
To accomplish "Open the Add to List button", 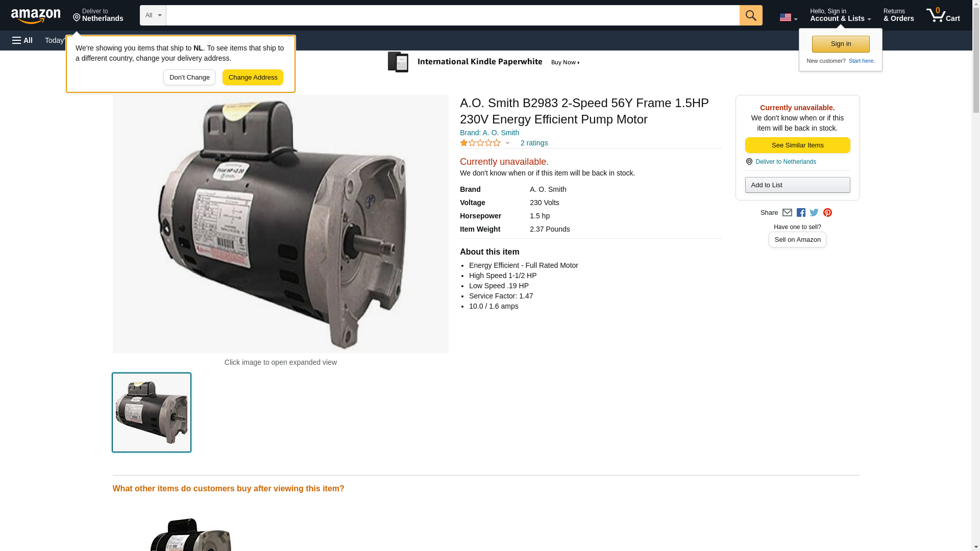I will point(797,185).
